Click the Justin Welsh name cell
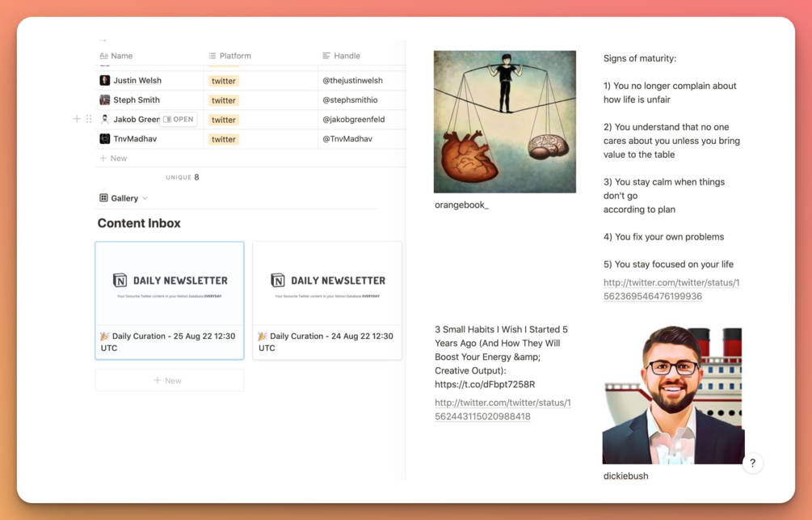Viewport: 812px width, 520px height. point(149,80)
